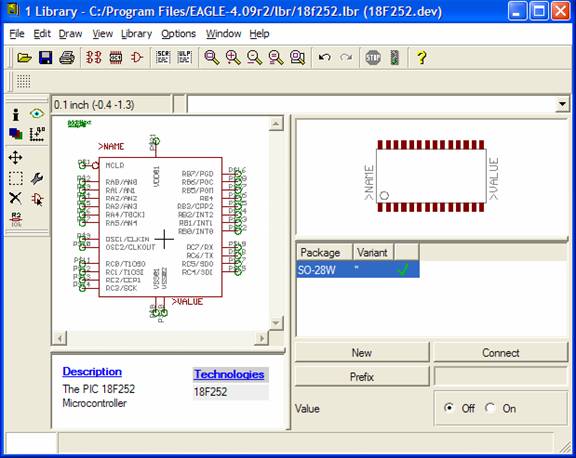The image size is (576, 458).
Task: Expand the command line history dropdown
Action: tap(562, 104)
